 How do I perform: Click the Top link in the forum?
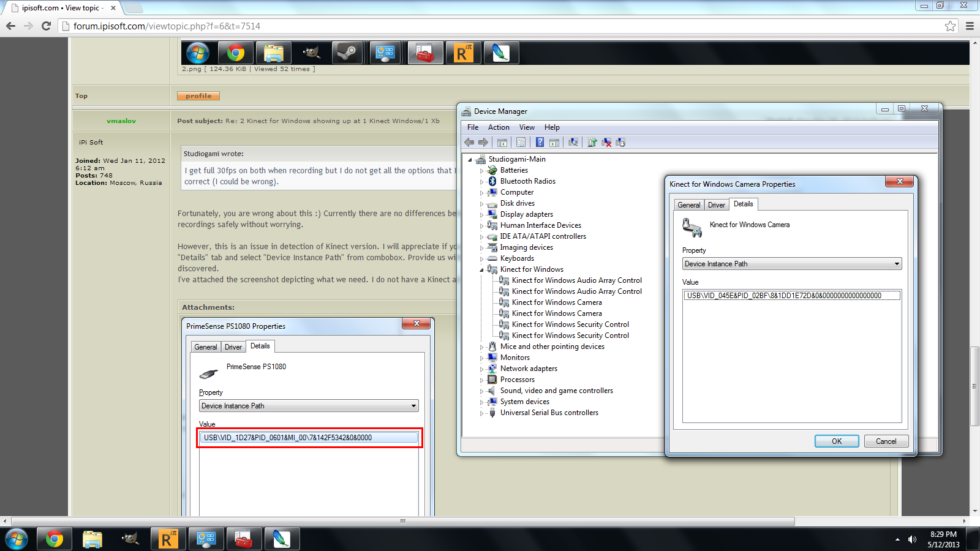(81, 96)
